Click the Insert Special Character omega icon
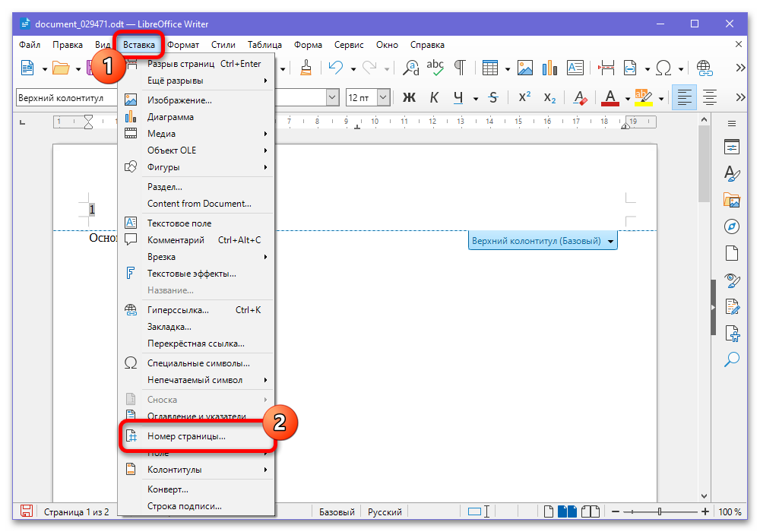Screen dimensions: 760x532 click(663, 68)
